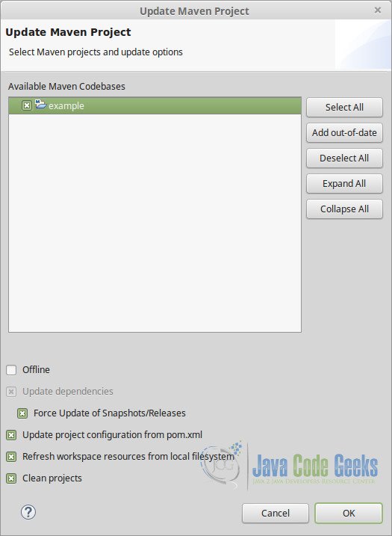Screen dimensions: 392x536
Task: Select the example project row
Action: pyautogui.click(x=155, y=105)
